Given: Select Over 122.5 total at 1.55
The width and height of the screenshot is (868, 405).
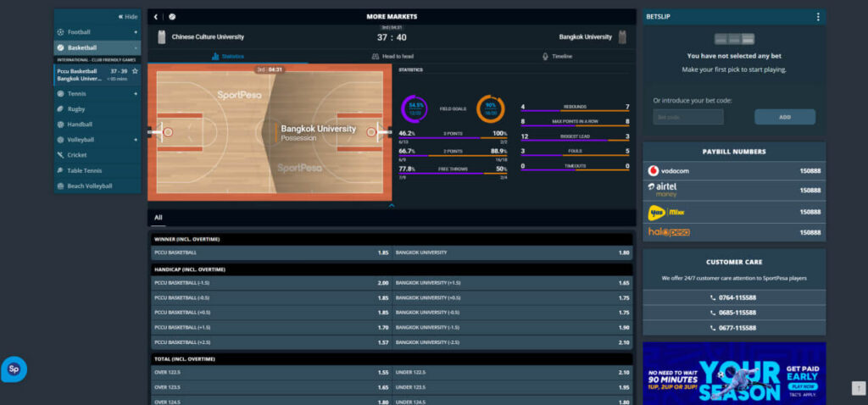Looking at the screenshot, I should coord(271,372).
